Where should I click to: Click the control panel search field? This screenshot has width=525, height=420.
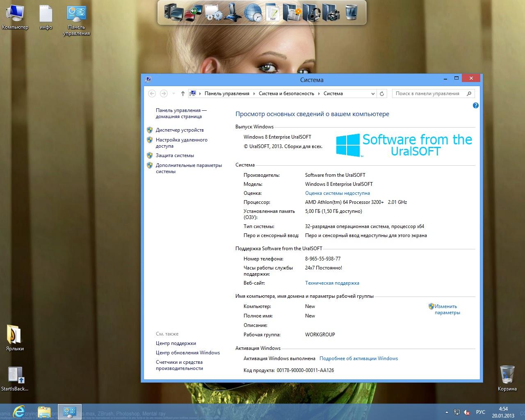pos(429,94)
